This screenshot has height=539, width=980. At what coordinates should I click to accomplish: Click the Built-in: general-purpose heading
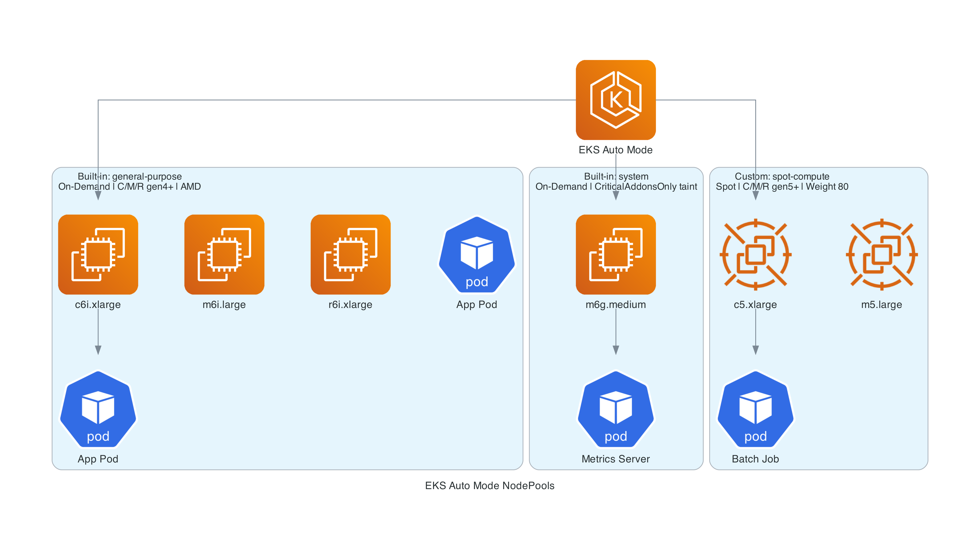[x=130, y=176]
